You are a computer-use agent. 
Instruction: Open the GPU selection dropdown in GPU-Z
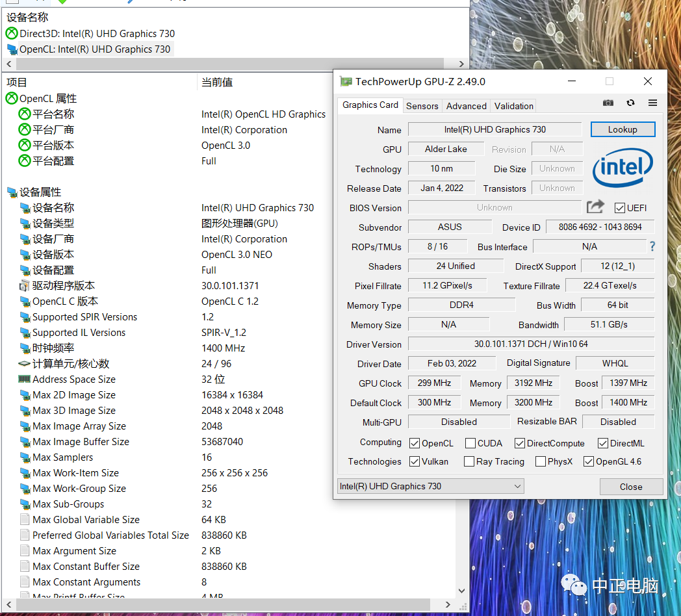[x=430, y=486]
